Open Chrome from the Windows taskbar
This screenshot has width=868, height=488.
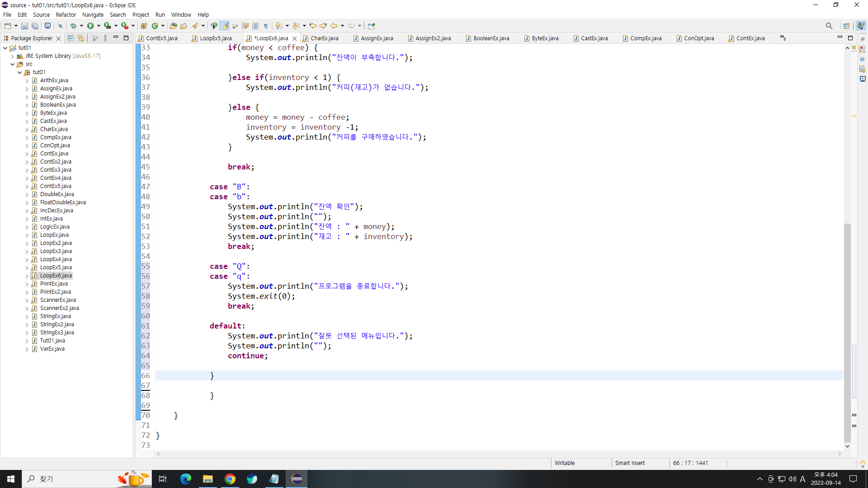point(230,479)
